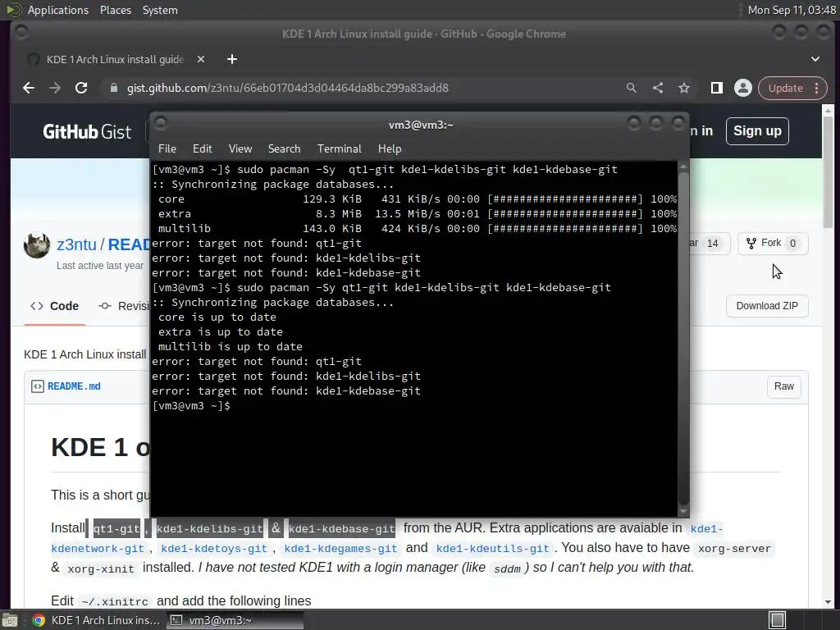Click the Code tab's angle-bracket icon

coord(37,307)
